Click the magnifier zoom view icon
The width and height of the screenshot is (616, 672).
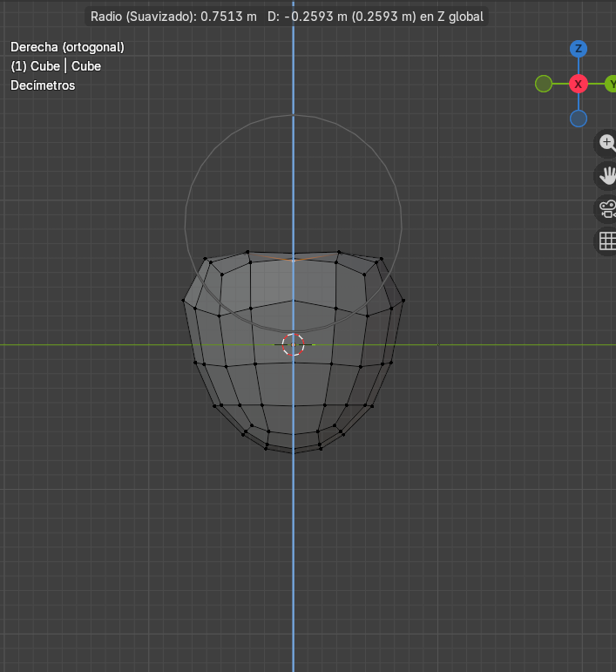[607, 142]
